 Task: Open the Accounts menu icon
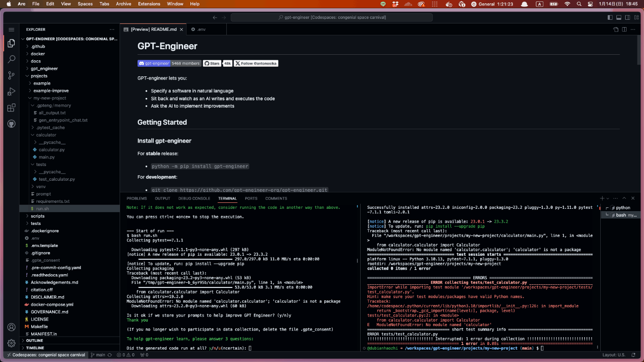[x=11, y=327]
